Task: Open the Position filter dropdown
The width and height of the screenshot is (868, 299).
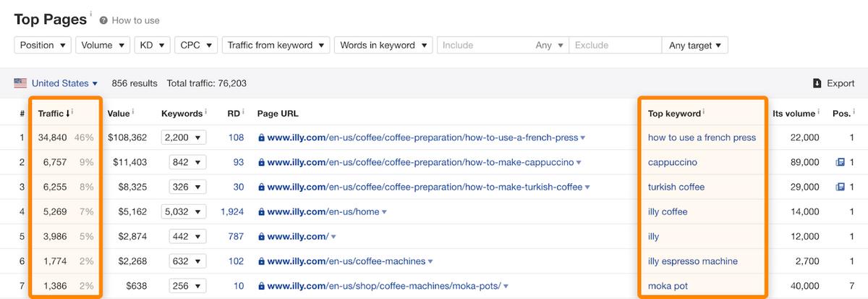Action: [x=43, y=45]
